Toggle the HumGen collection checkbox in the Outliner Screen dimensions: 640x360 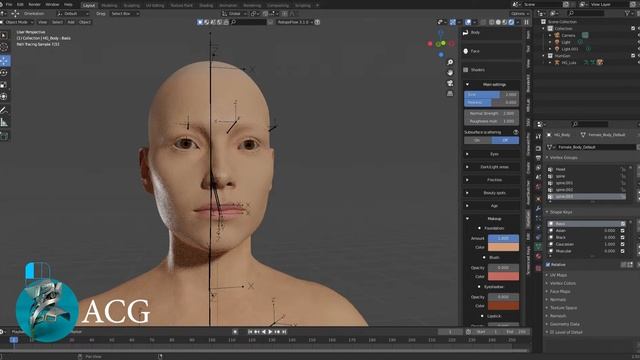pyautogui.click(x=633, y=56)
